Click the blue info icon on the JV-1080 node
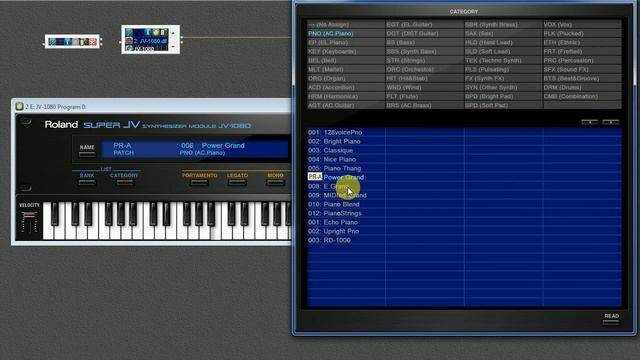640x360 pixels. 148,32
